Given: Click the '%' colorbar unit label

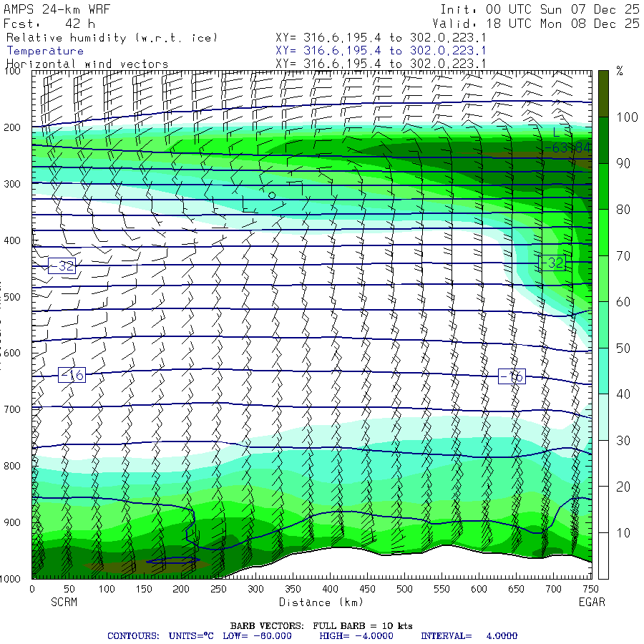Looking at the screenshot, I should pos(620,71).
